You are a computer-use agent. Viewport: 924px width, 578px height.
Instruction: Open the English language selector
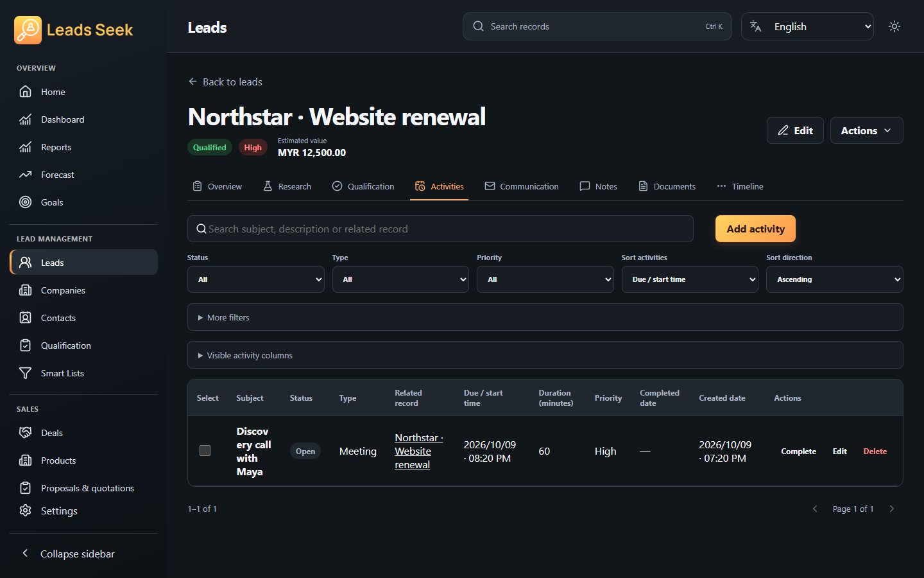(x=807, y=26)
